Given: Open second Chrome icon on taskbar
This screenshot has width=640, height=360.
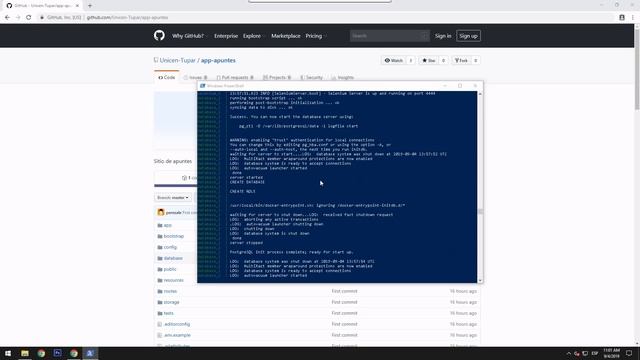Looking at the screenshot, I should (73, 353).
